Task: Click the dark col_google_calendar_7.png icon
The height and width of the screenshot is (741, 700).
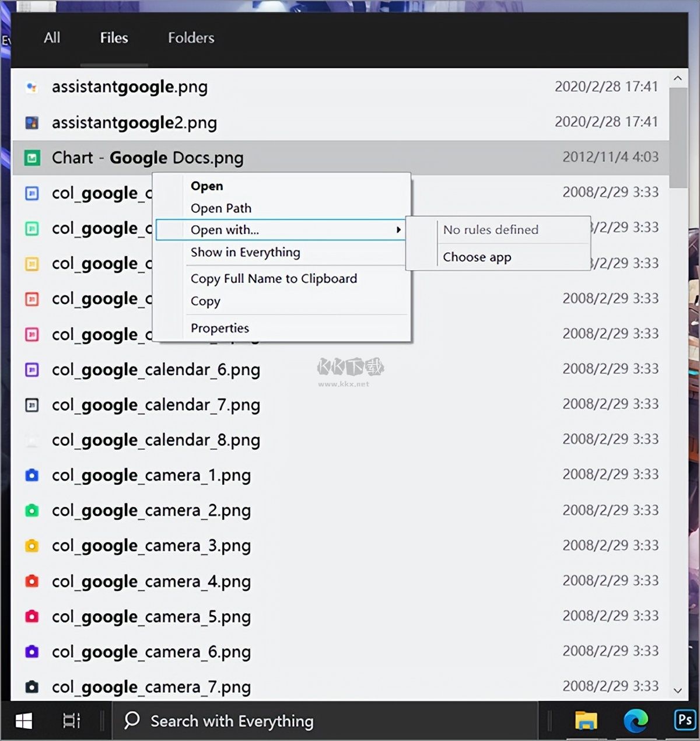Action: click(32, 405)
